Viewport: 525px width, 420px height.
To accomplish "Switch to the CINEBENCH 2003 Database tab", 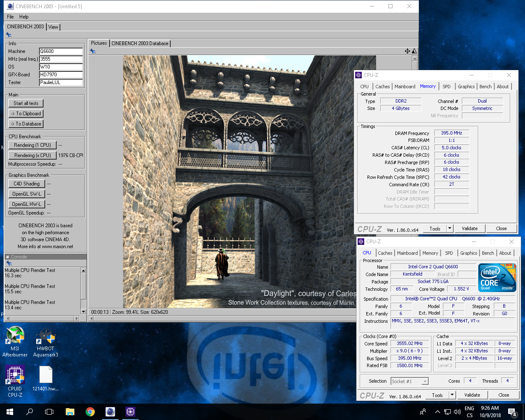I will pyautogui.click(x=140, y=43).
